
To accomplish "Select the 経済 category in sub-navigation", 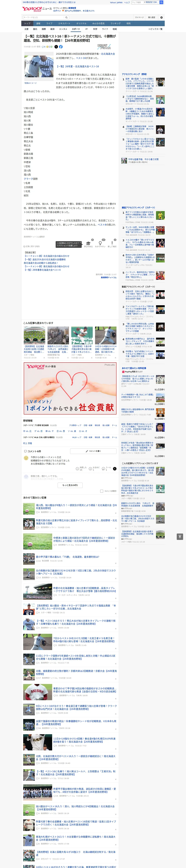I will coord(52,29).
